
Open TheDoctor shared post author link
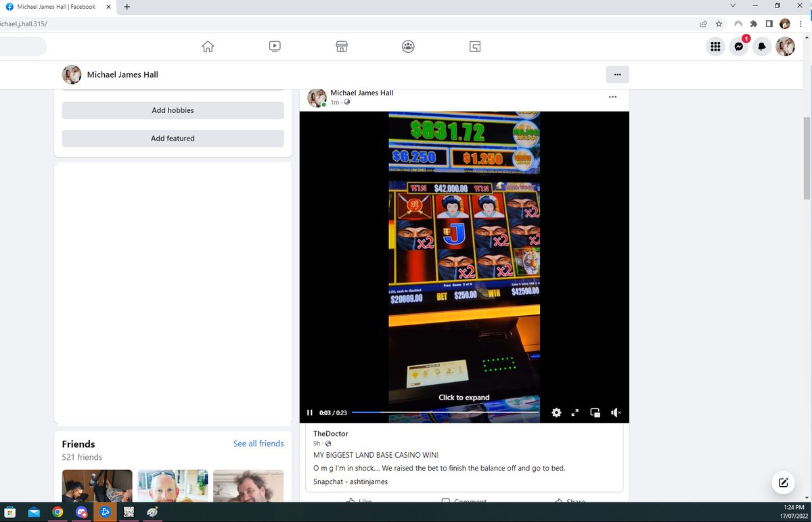click(x=330, y=433)
